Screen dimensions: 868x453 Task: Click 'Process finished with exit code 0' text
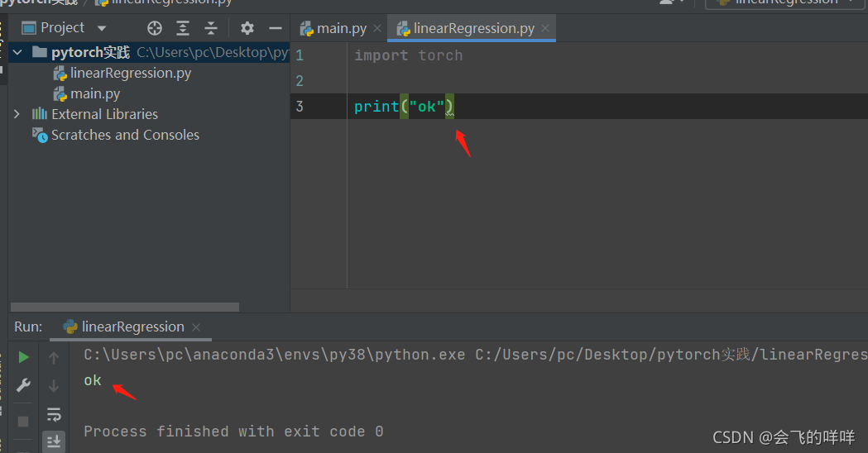coord(233,432)
